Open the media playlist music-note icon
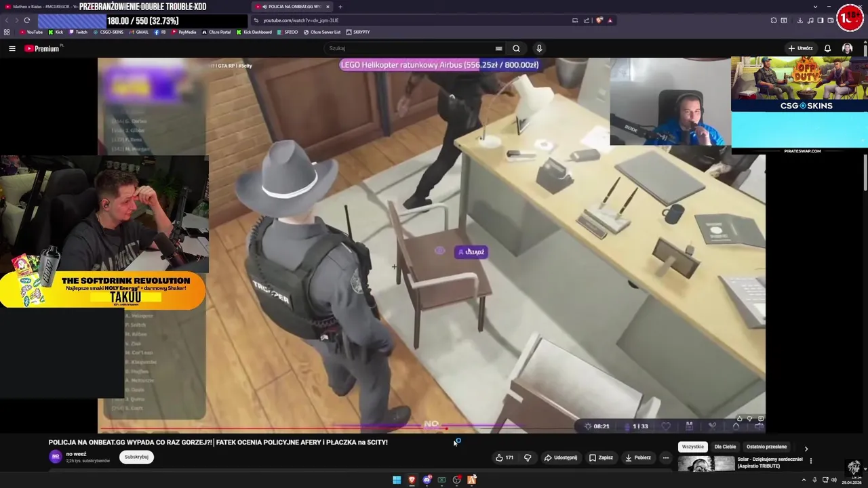 point(810,20)
